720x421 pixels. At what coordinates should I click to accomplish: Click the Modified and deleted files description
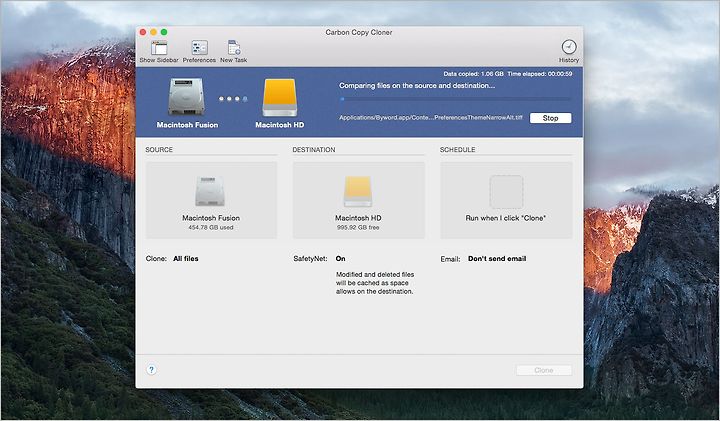(x=375, y=283)
